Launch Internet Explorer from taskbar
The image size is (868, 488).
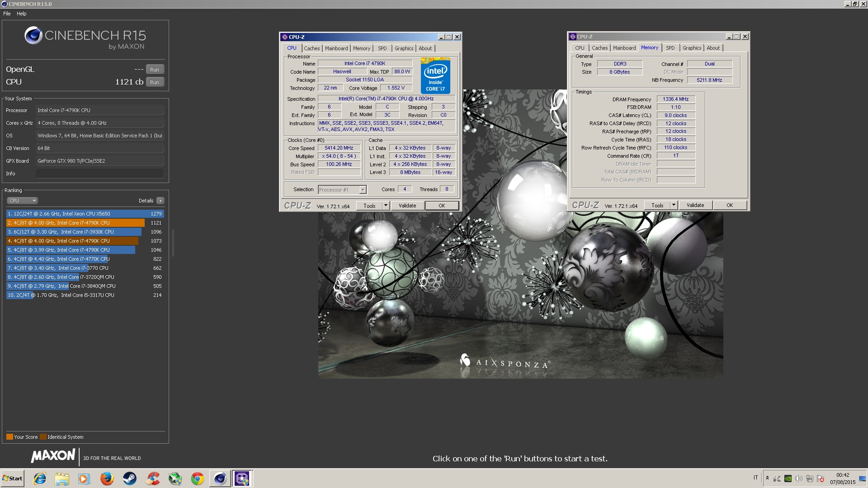click(40, 479)
